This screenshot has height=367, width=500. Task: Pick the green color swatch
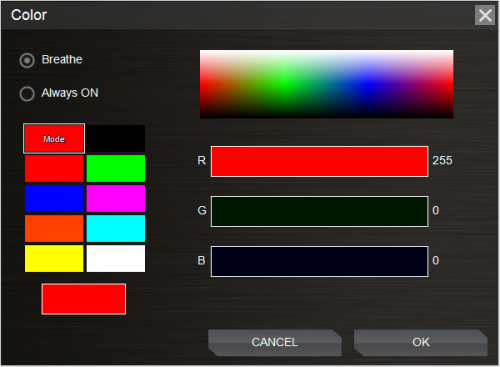[x=116, y=168]
